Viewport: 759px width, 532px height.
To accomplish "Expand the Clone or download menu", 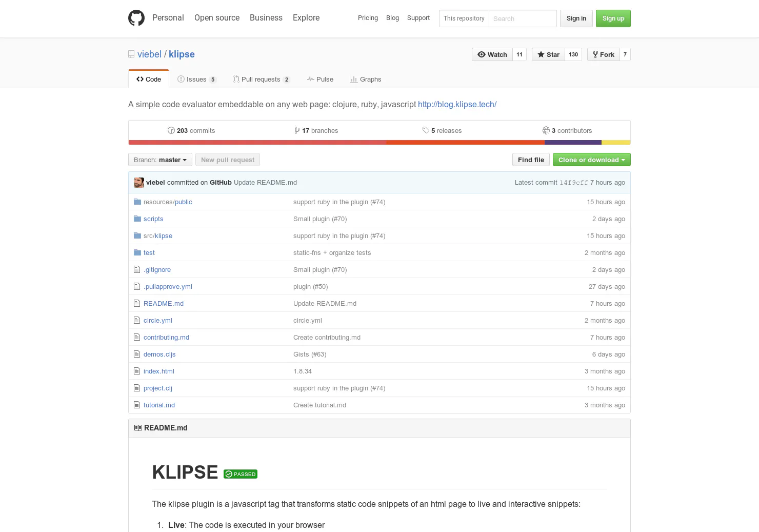I will [592, 160].
